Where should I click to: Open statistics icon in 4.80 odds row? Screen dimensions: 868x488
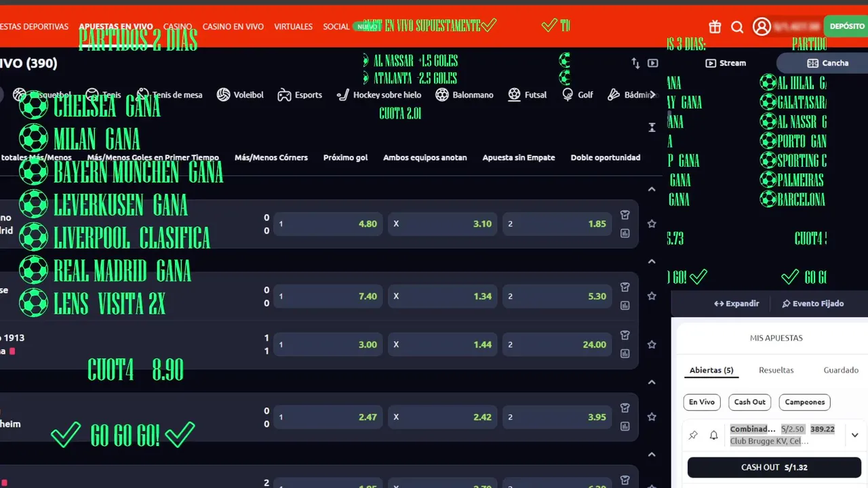(625, 233)
